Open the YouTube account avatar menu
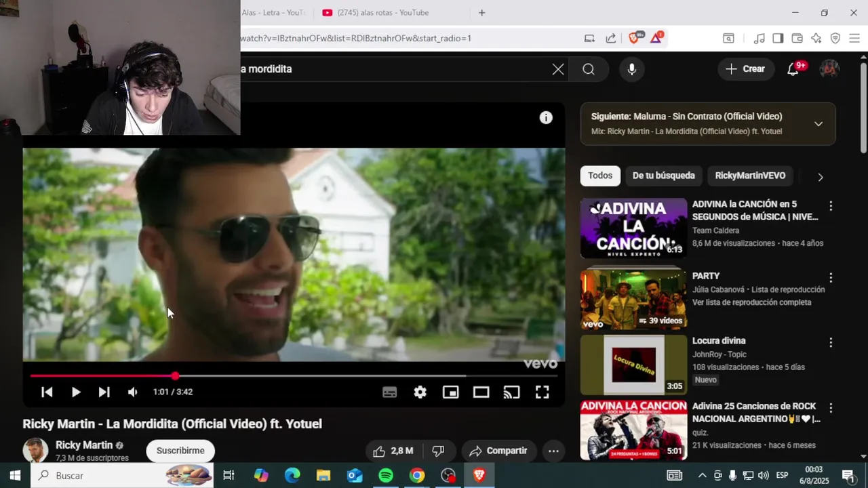Screen dimensions: 868x488 click(829, 69)
